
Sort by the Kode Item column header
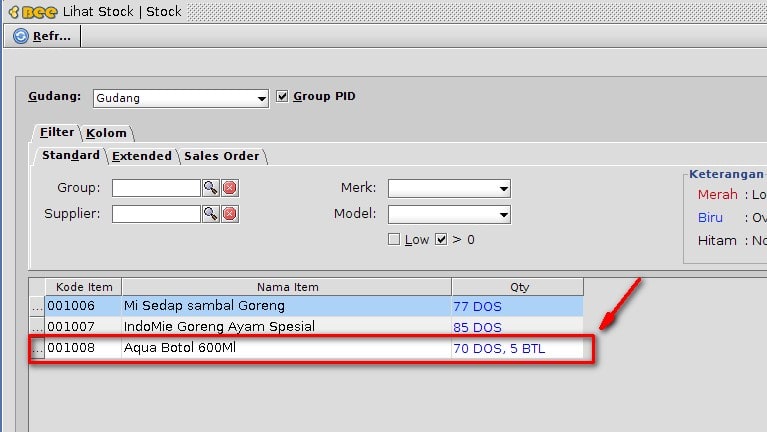[84, 287]
